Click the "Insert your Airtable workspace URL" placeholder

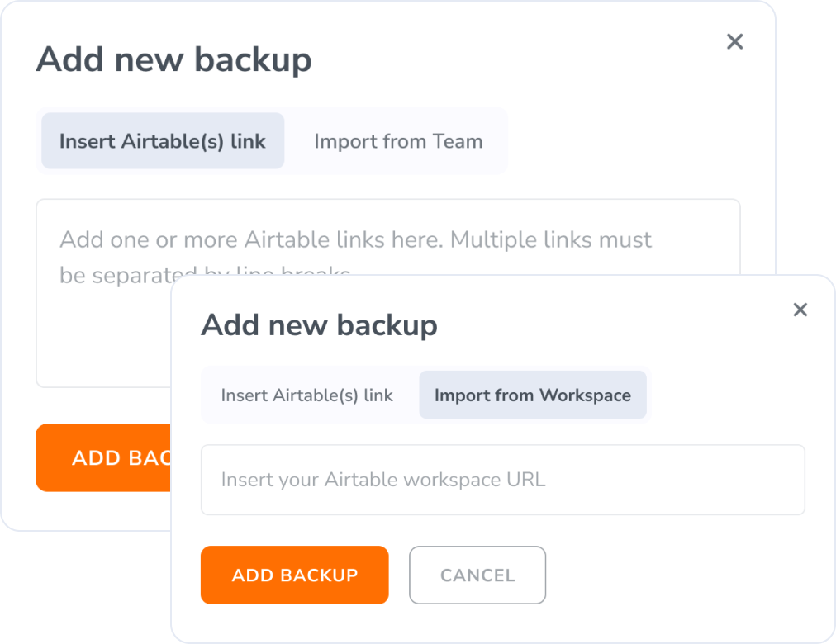pos(383,480)
